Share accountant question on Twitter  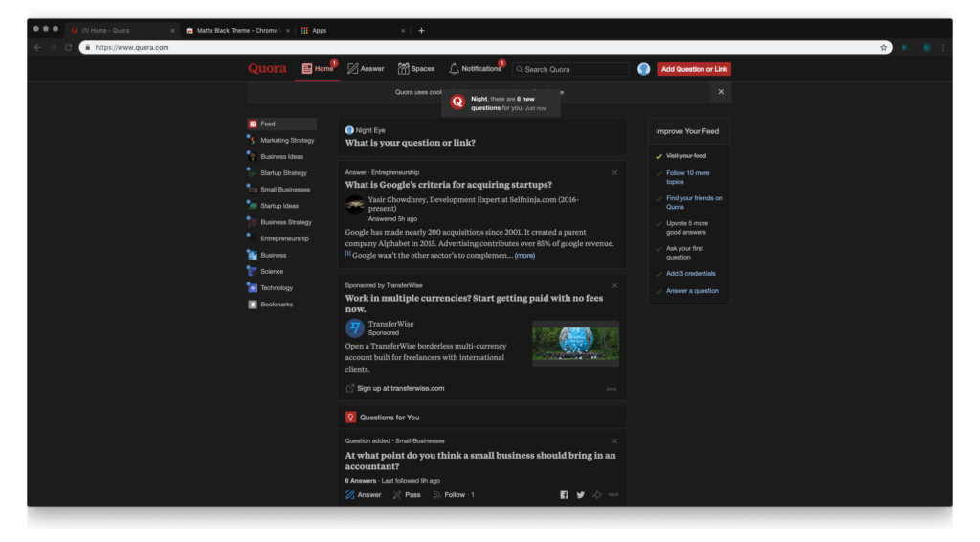581,494
